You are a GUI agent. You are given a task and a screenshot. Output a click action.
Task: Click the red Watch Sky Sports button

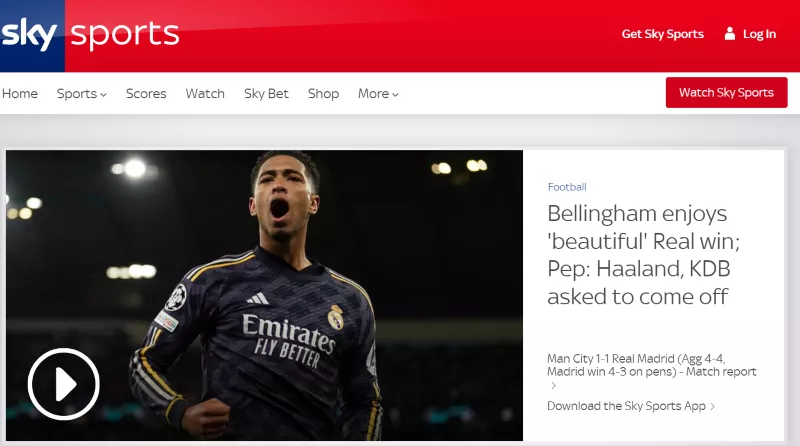[727, 92]
